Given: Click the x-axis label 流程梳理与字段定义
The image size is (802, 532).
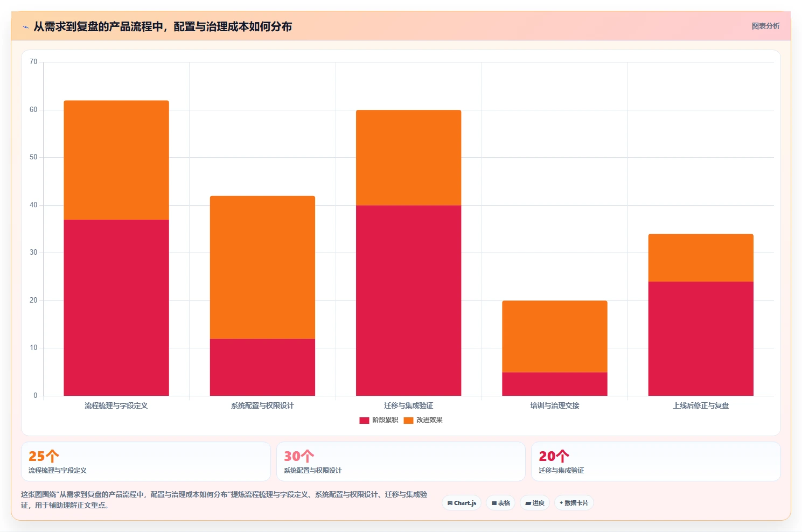Looking at the screenshot, I should click(x=116, y=406).
